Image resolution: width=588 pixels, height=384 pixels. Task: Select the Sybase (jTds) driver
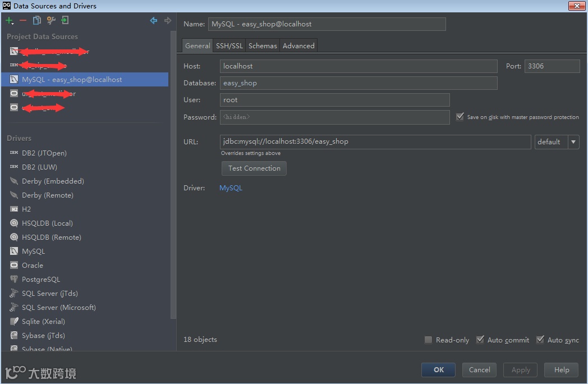(x=43, y=336)
